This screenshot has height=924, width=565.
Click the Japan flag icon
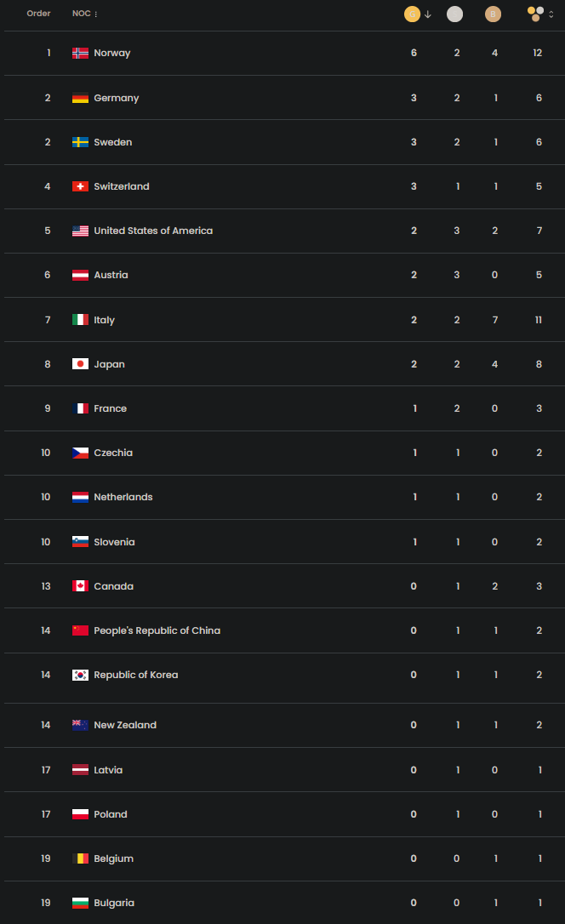tap(81, 364)
